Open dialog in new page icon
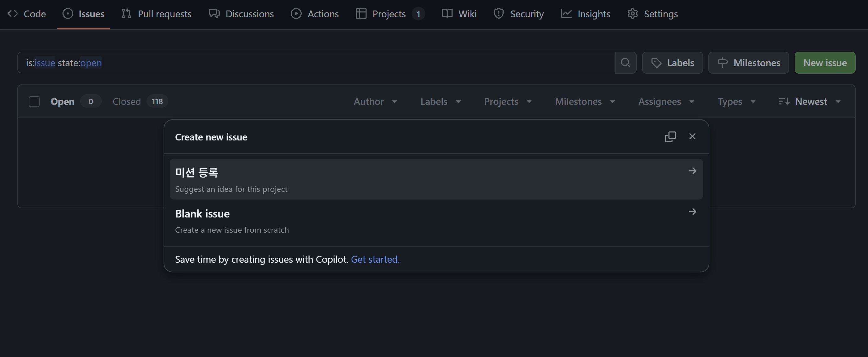This screenshot has width=868, height=357. click(x=670, y=136)
